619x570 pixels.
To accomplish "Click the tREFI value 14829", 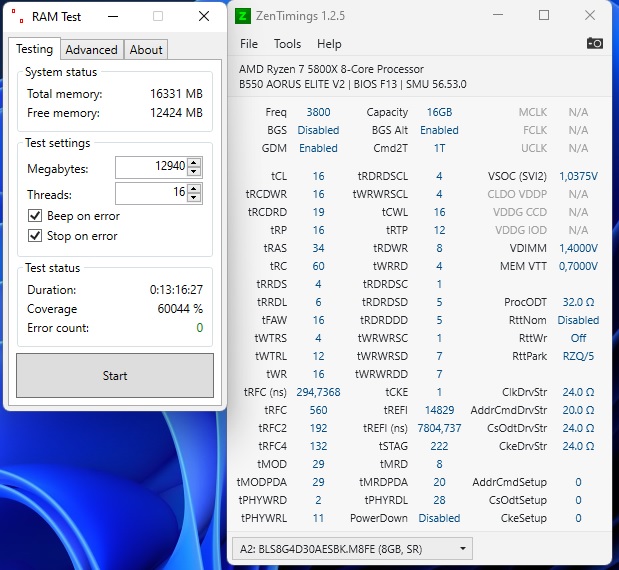I will tap(439, 410).
